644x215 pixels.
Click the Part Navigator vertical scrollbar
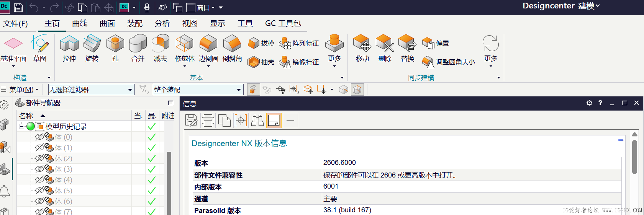169,183
